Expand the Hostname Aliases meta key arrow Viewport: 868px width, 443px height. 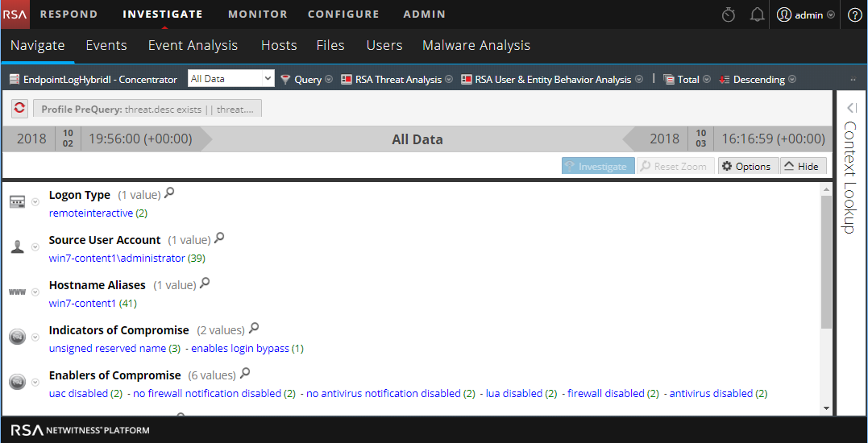click(35, 292)
